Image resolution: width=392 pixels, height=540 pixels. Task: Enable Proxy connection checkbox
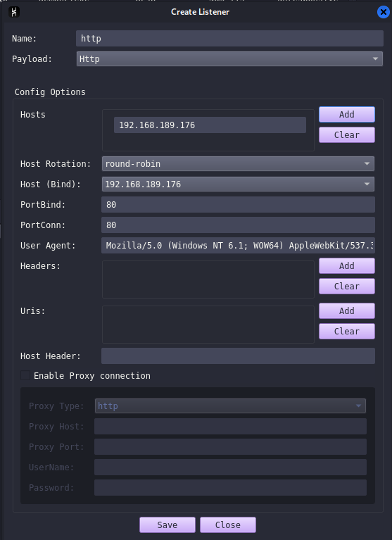[25, 375]
